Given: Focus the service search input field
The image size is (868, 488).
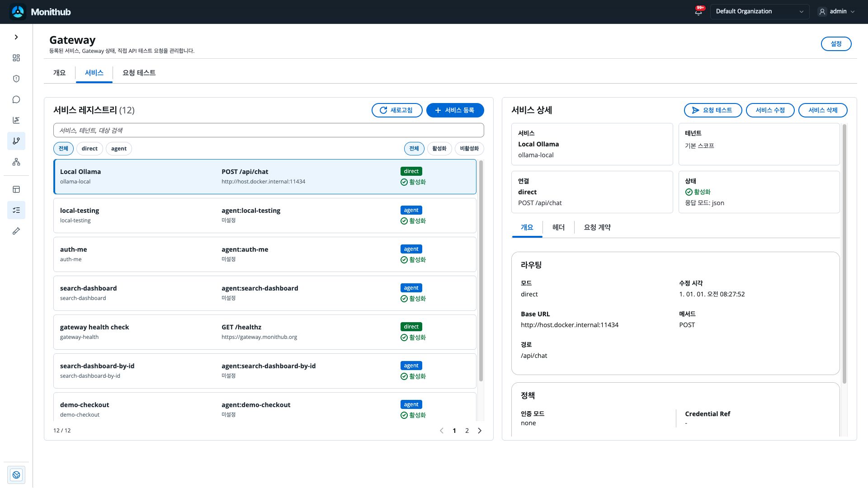Looking at the screenshot, I should coord(269,130).
